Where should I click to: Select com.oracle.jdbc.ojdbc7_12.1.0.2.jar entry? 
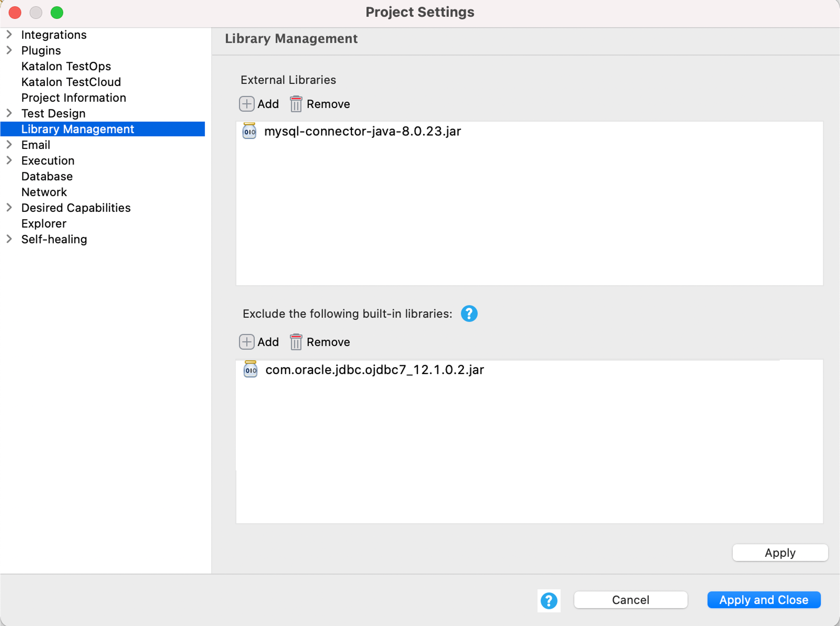click(374, 370)
